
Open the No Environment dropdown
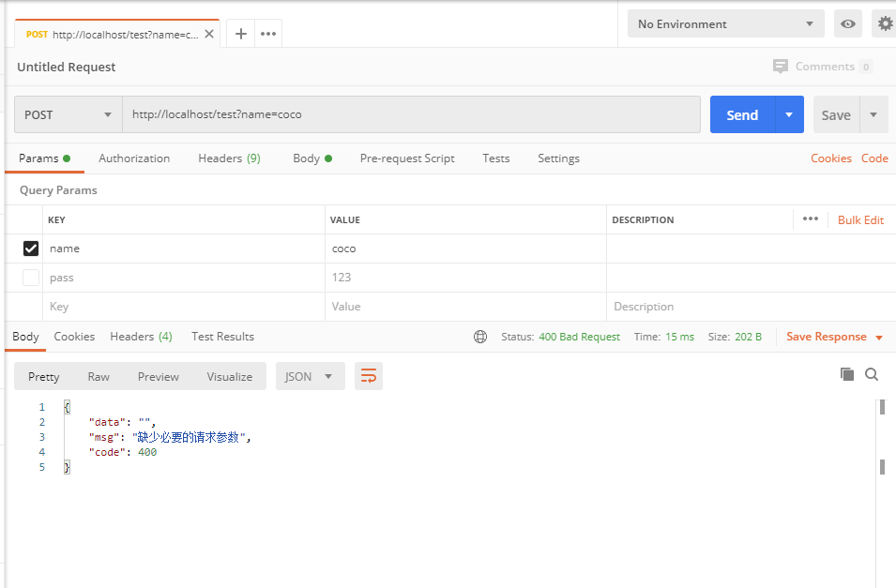(x=726, y=24)
